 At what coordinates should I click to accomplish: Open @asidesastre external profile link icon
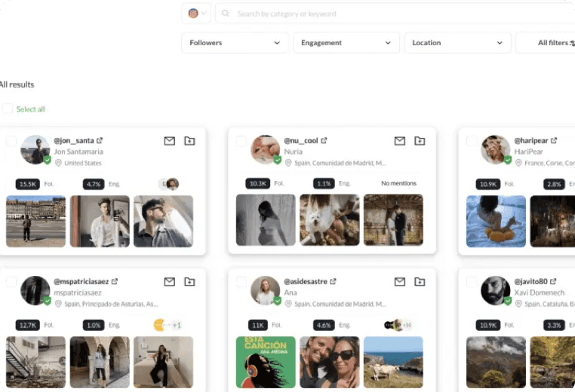(333, 281)
